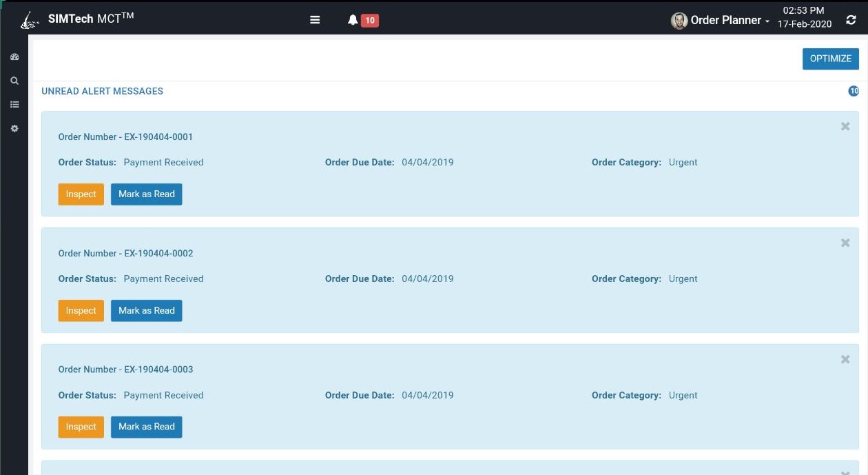Open the notification bell with 10 alerts
868x475 pixels.
(x=363, y=21)
